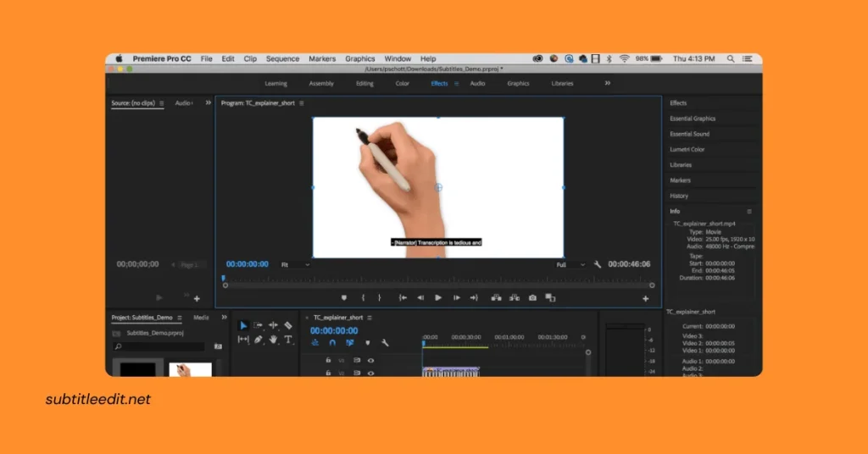Select the Pen tool
This screenshot has width=868, height=454.
(x=259, y=340)
